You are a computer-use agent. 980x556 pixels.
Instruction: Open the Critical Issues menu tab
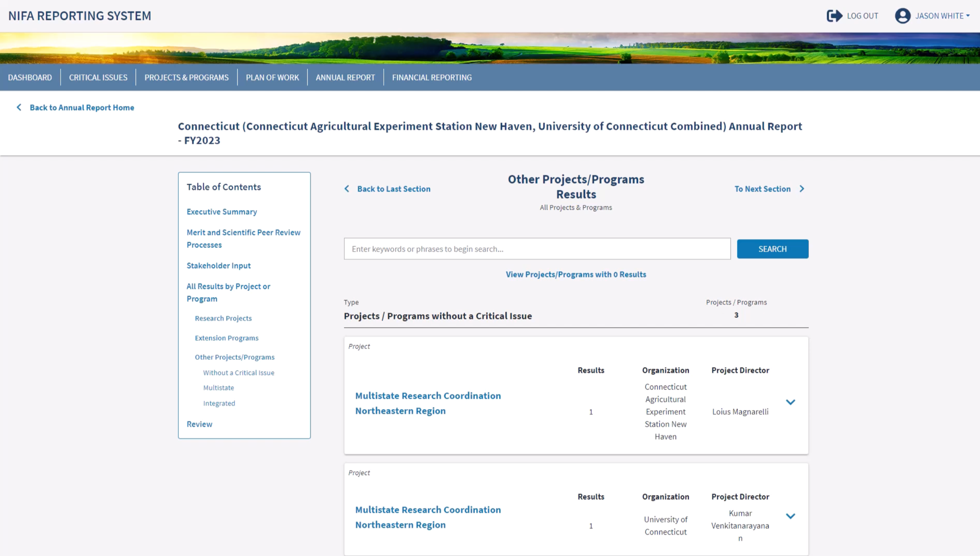tap(98, 78)
